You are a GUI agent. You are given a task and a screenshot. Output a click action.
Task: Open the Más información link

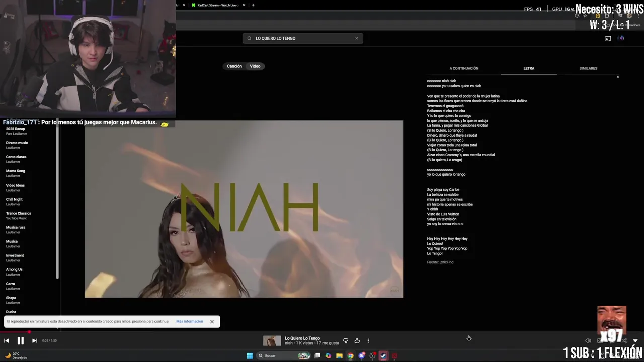pos(190,321)
